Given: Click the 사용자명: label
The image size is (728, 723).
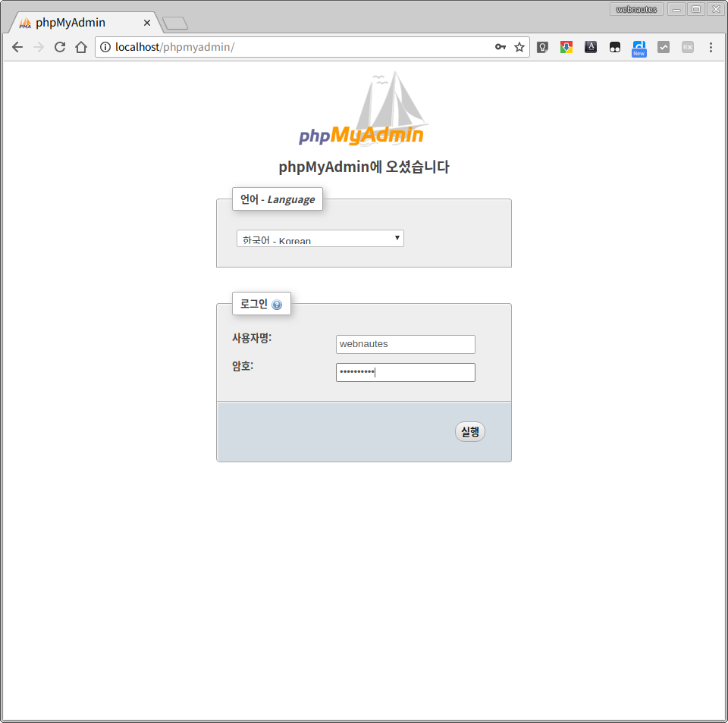Looking at the screenshot, I should click(252, 338).
